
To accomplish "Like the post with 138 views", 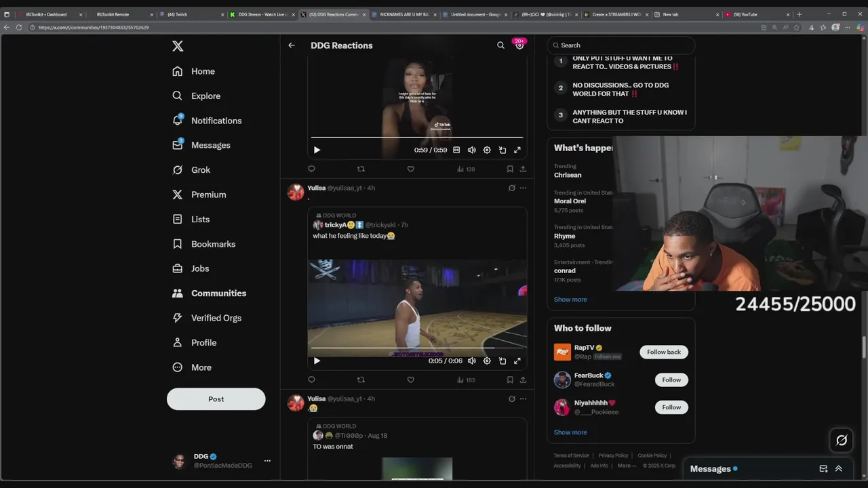I will pos(410,169).
